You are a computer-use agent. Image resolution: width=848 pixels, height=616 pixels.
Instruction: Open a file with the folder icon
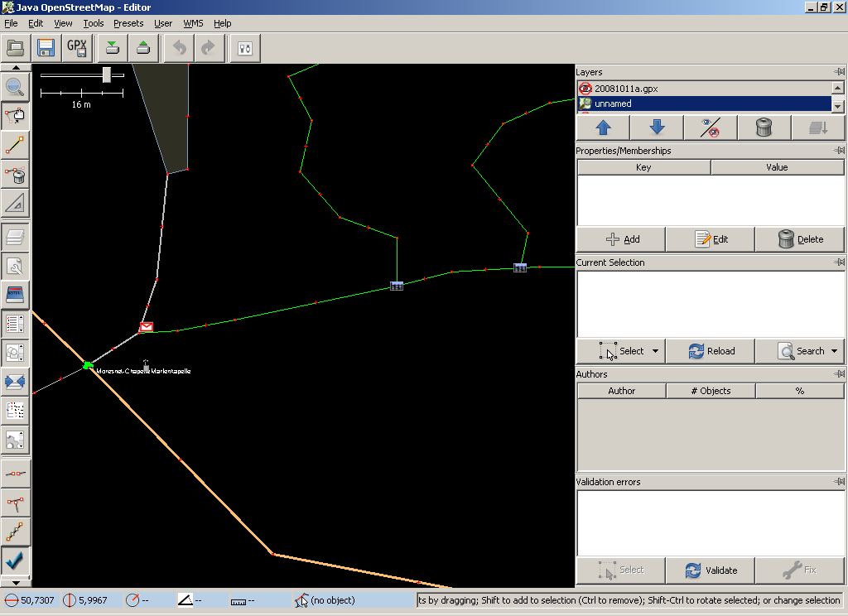pos(15,49)
